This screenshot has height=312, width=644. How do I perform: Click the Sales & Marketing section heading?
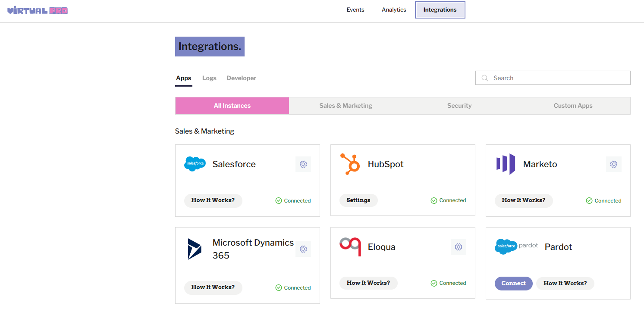point(204,131)
